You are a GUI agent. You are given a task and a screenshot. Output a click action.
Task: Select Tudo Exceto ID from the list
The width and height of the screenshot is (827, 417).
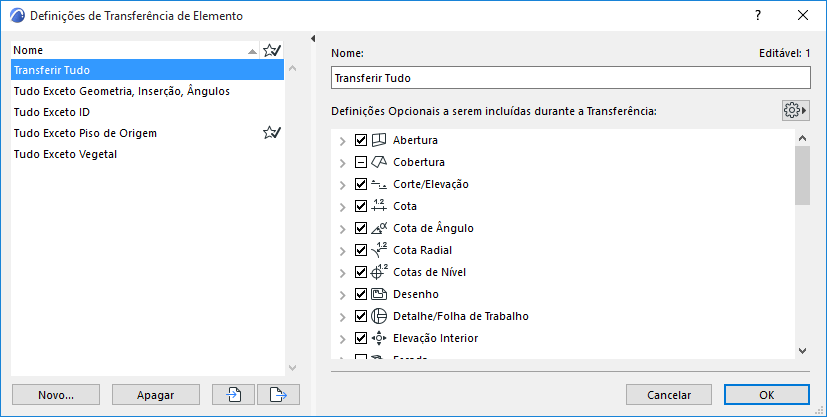(52, 112)
